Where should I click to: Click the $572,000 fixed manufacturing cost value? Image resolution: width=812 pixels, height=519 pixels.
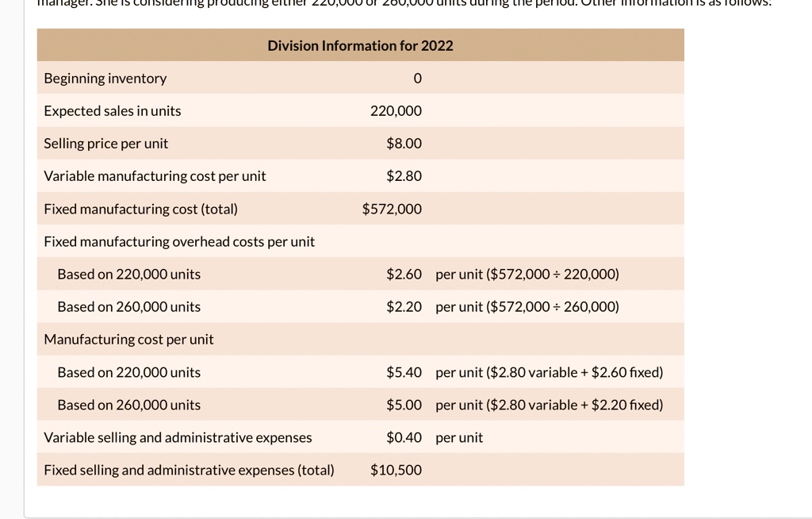[392, 209]
